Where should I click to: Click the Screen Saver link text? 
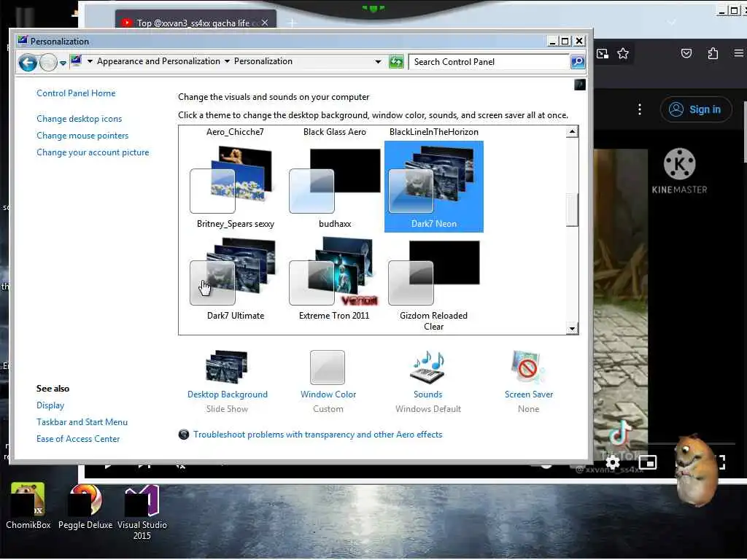[x=529, y=394]
